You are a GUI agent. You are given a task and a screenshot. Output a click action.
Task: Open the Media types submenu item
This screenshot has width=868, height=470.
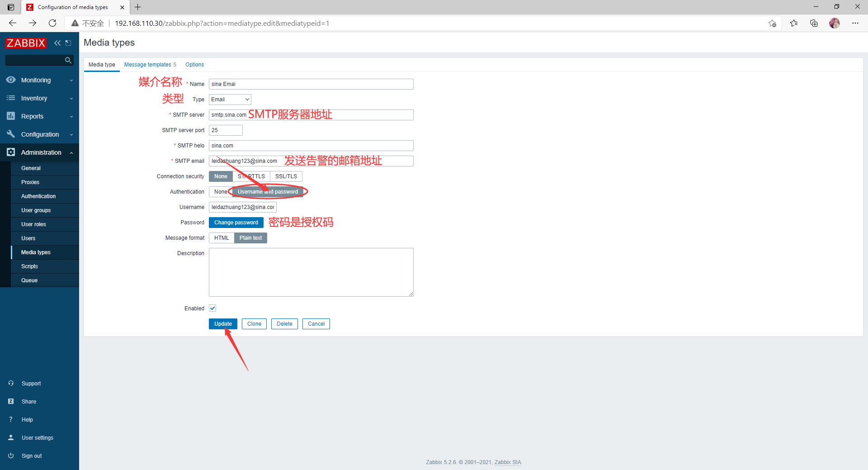click(45, 252)
